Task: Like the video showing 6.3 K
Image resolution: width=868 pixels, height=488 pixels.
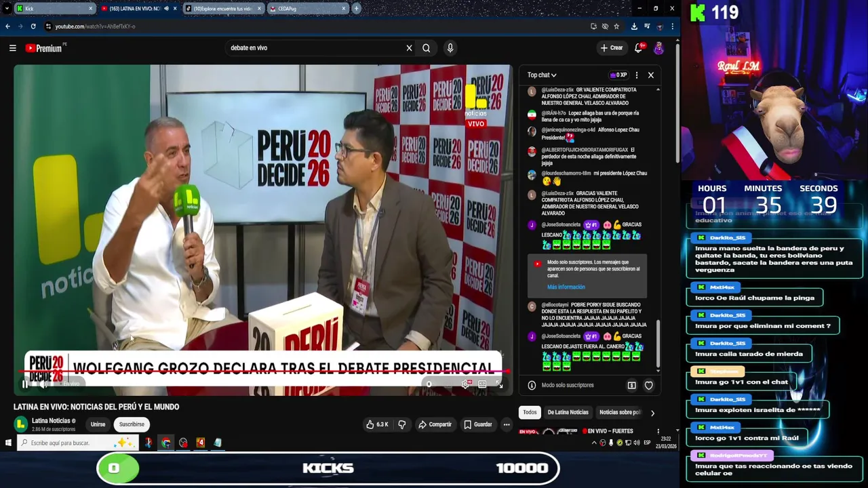Action: click(x=377, y=424)
